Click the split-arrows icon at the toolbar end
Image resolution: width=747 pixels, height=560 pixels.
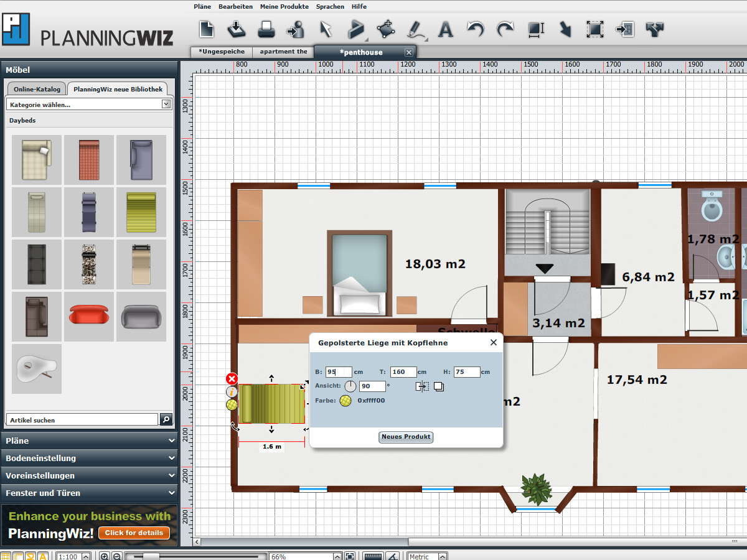coord(655,29)
